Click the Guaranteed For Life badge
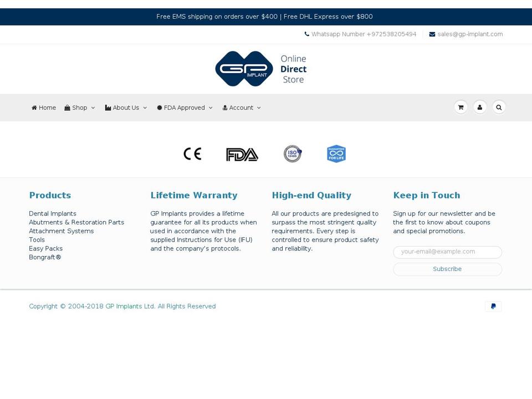The height and width of the screenshot is (399, 532). click(x=336, y=154)
